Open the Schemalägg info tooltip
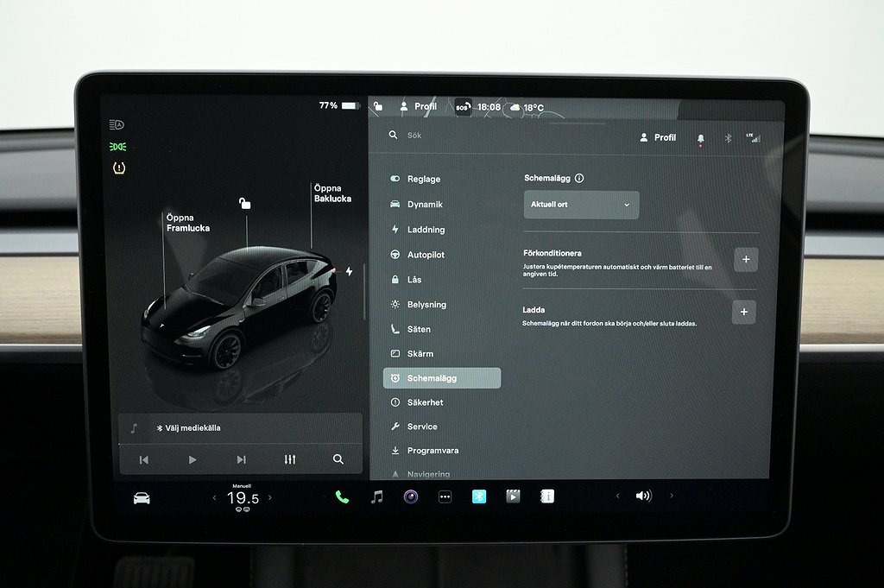This screenshot has height=588, width=884. point(580,178)
